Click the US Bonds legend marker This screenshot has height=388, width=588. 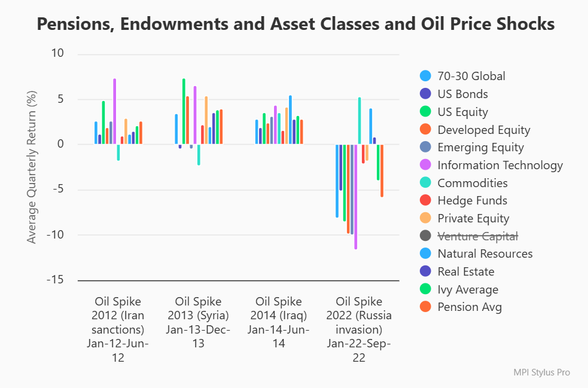click(x=426, y=94)
